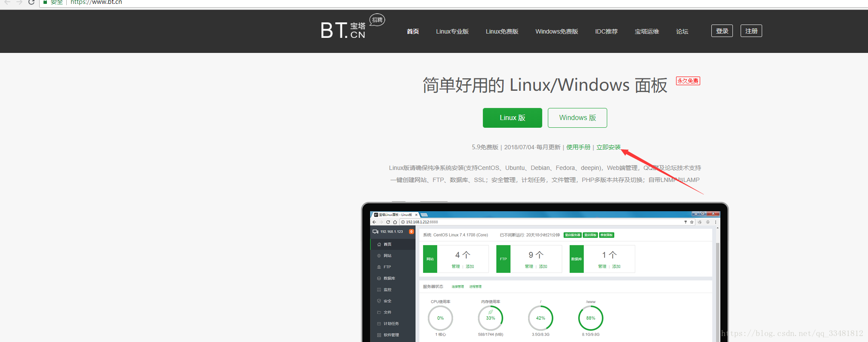This screenshot has width=868, height=342.
Task: Open 进程管理 link in 服务器状态 section
Action: [x=476, y=287]
